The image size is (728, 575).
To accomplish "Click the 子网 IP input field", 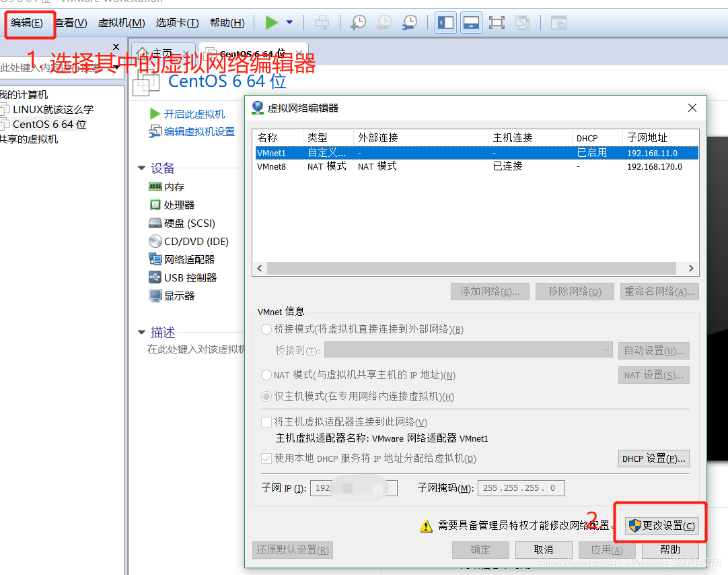I will pyautogui.click(x=354, y=488).
